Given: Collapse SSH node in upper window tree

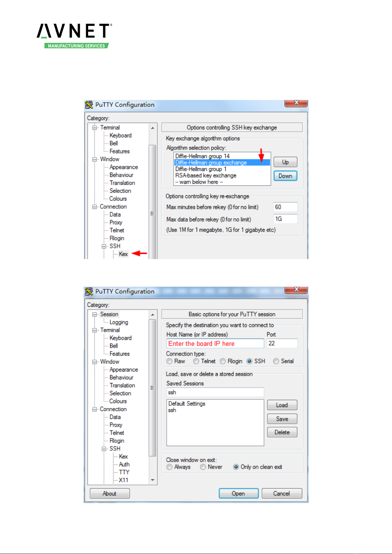Looking at the screenshot, I should (x=104, y=246).
